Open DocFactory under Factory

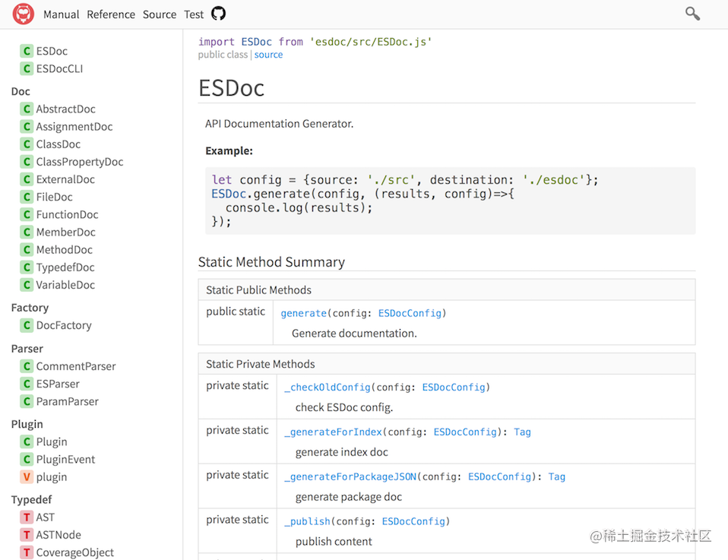click(x=64, y=325)
